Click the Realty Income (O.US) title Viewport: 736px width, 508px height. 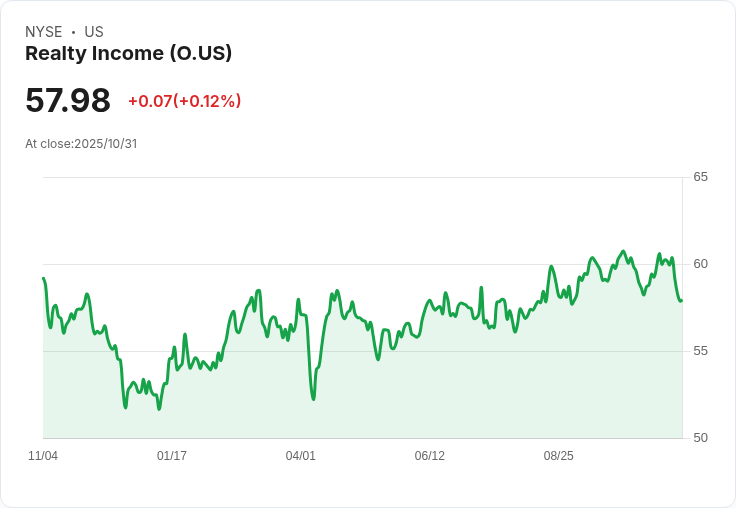[128, 53]
